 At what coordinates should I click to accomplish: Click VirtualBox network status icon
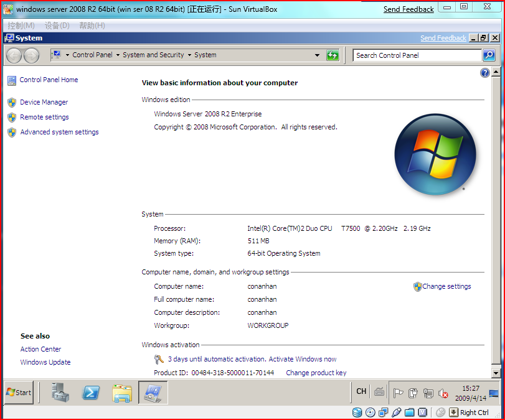pos(383,413)
